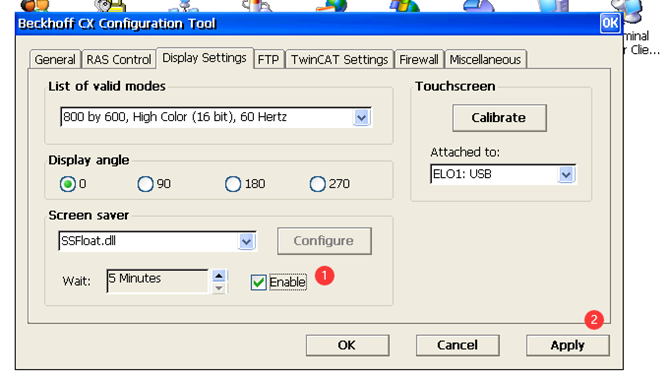Open the Firewall tab

[x=419, y=59]
